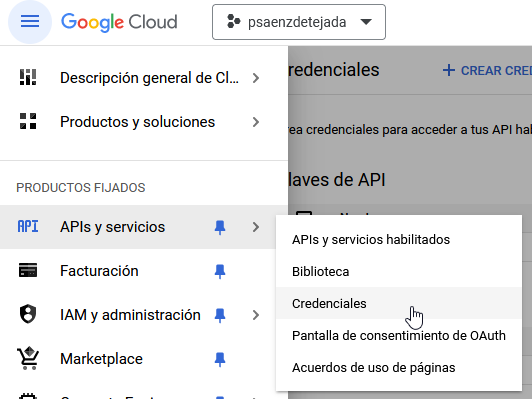Unpin Marketplace using its pin icon
The width and height of the screenshot is (532, 399).
(220, 359)
